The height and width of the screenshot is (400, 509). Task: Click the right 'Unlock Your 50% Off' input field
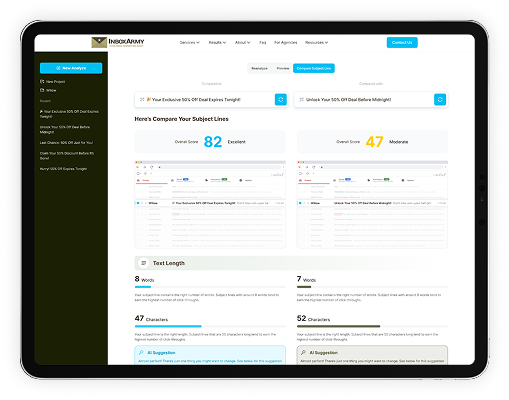point(371,99)
